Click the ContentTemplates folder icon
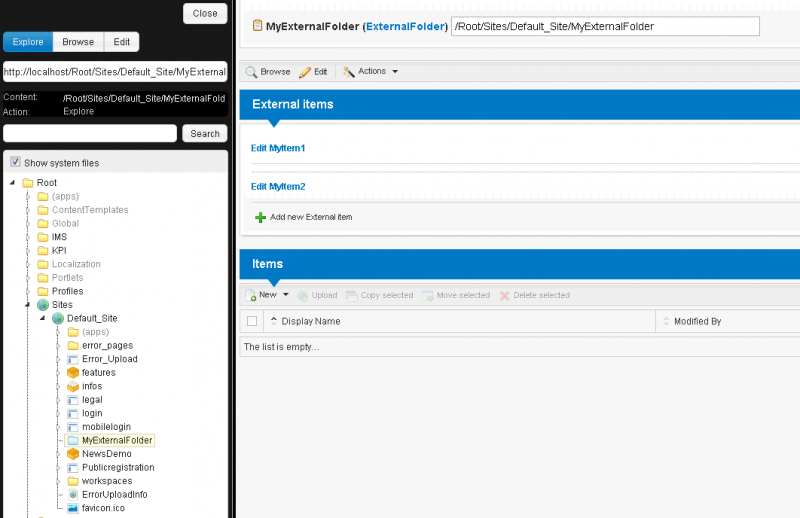The height and width of the screenshot is (518, 800). [43, 210]
